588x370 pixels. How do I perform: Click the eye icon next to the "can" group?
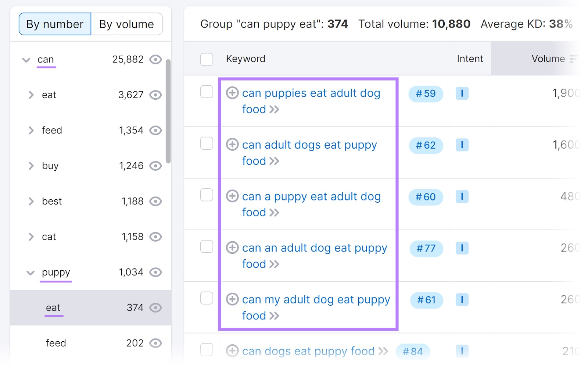[x=156, y=60]
